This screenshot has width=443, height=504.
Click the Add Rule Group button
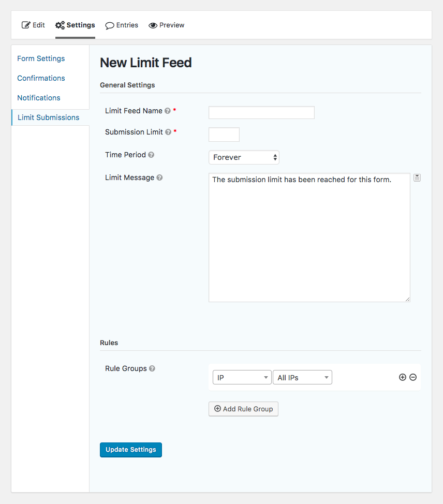coord(243,409)
